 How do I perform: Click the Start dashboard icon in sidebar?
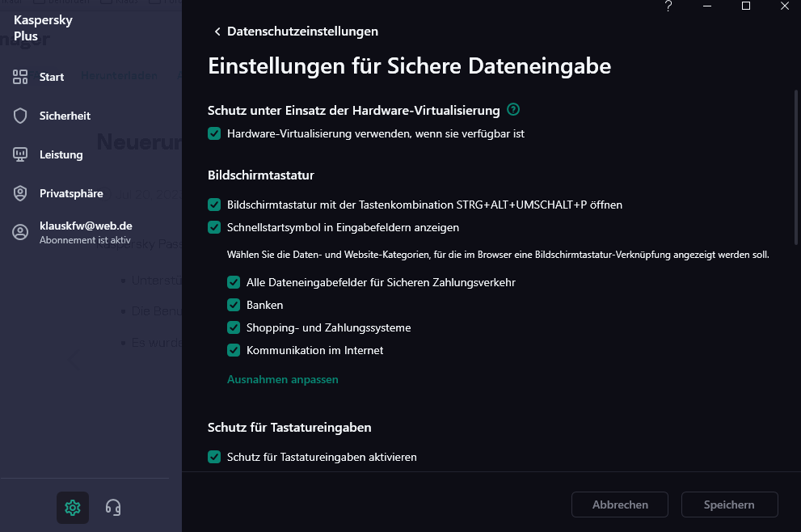point(21,77)
